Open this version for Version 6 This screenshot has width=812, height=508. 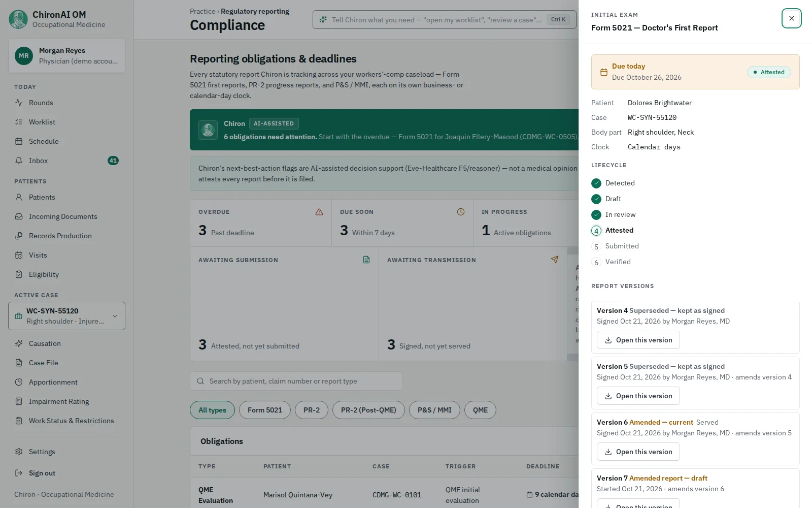pos(638,452)
